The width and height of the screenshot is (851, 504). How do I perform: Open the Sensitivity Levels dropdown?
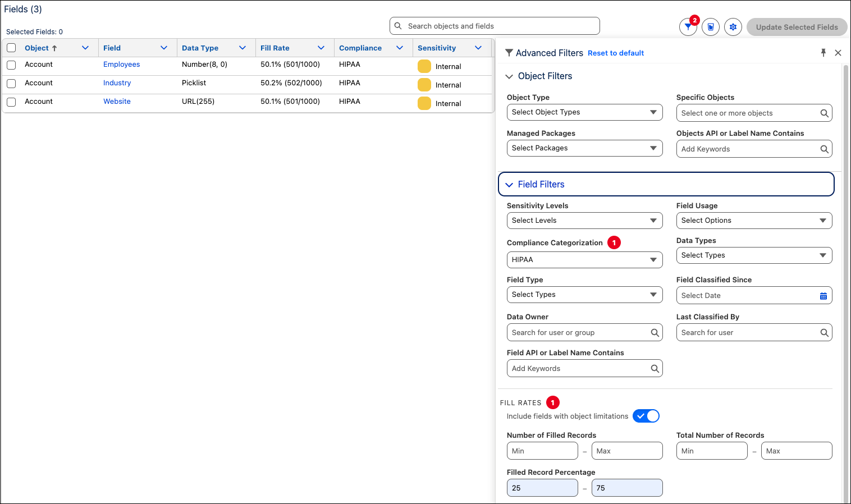pyautogui.click(x=584, y=221)
